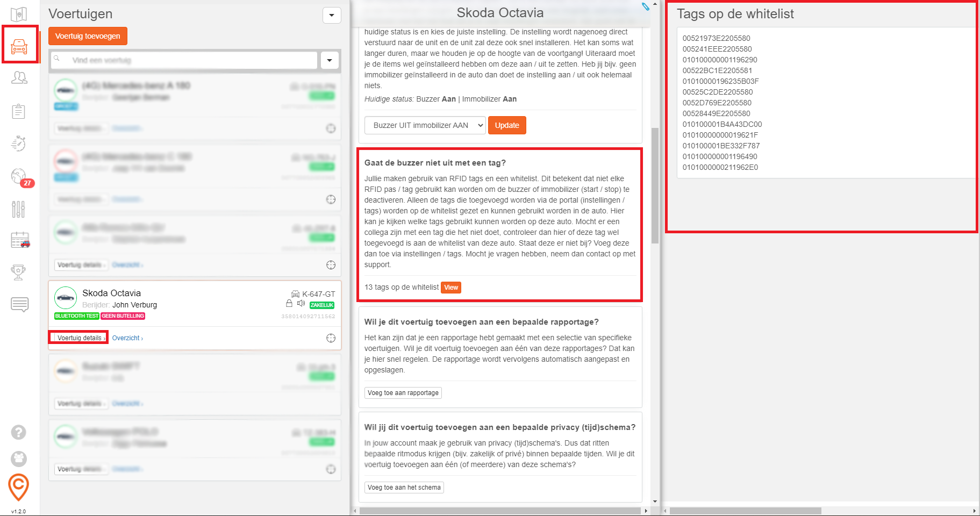Open the dropdown arrow next to vehicle search
Viewport: 980px width, 516px height.
[330, 60]
